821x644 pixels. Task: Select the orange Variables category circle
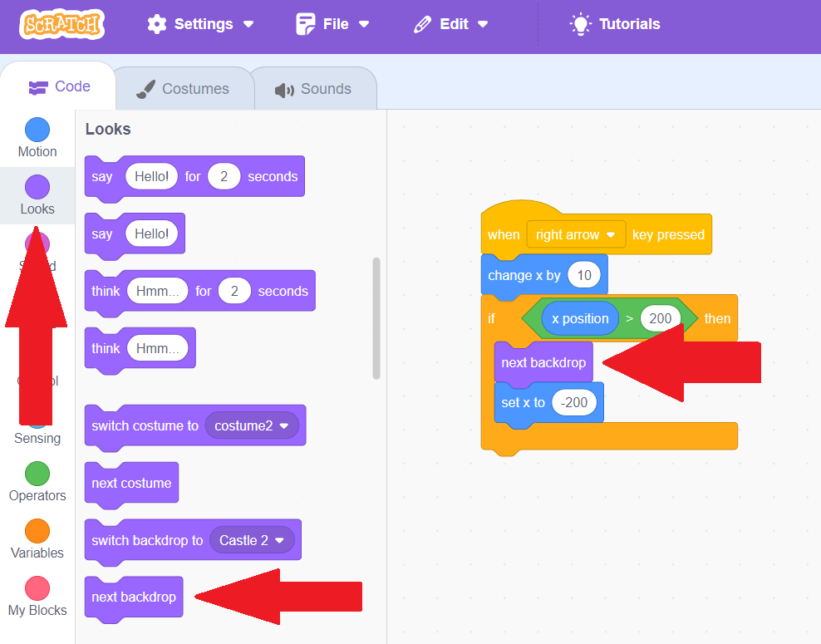pos(37,531)
